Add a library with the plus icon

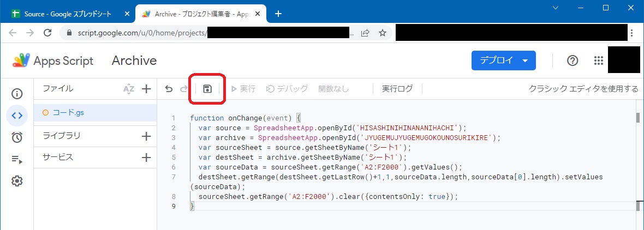(146, 136)
